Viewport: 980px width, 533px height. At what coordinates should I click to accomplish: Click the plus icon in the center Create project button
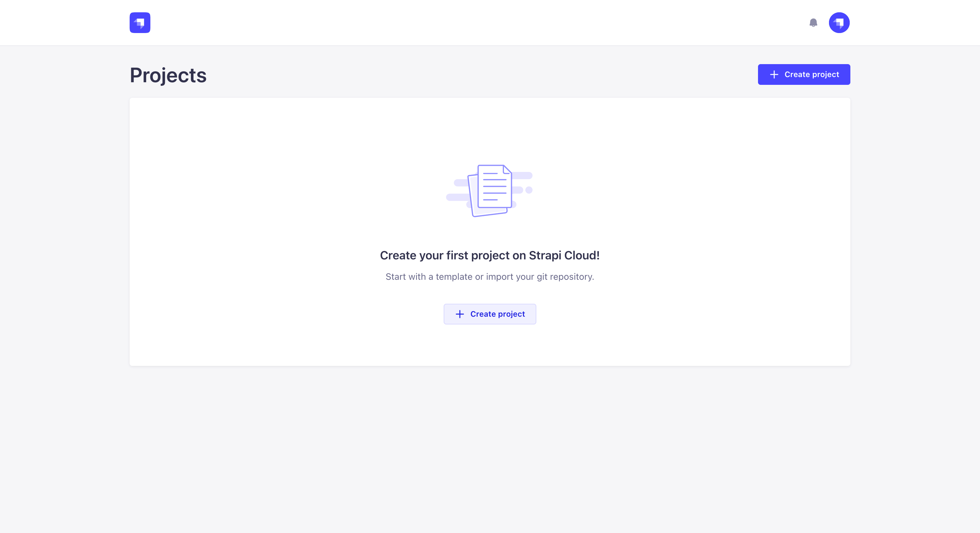point(460,314)
